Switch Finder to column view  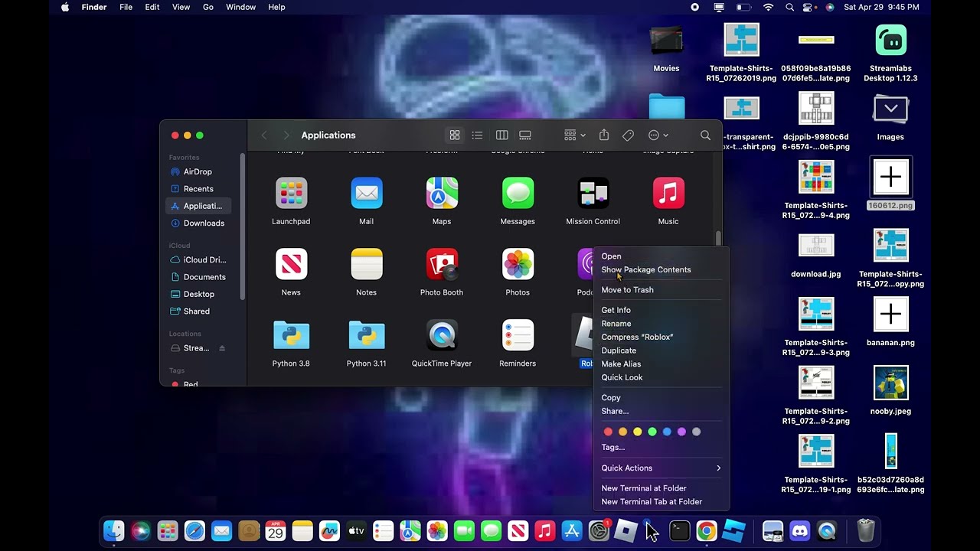pyautogui.click(x=501, y=135)
